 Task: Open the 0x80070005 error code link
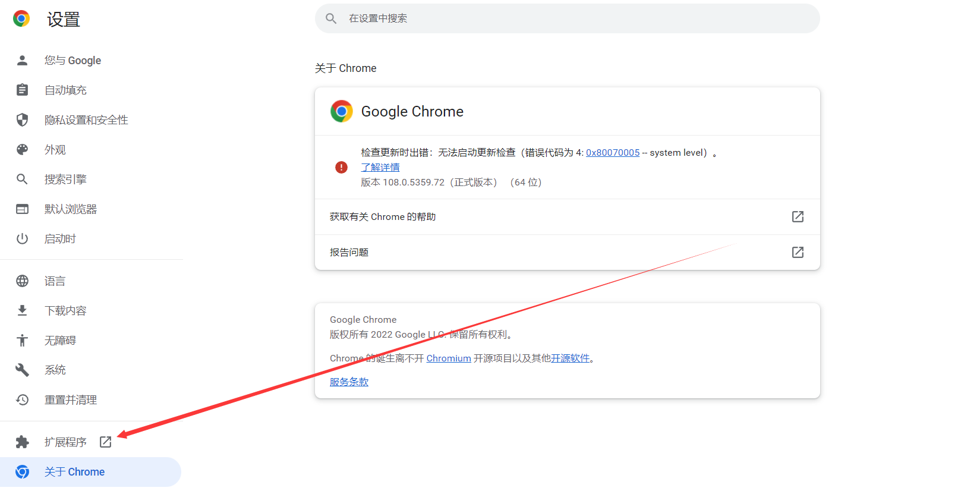tap(613, 153)
